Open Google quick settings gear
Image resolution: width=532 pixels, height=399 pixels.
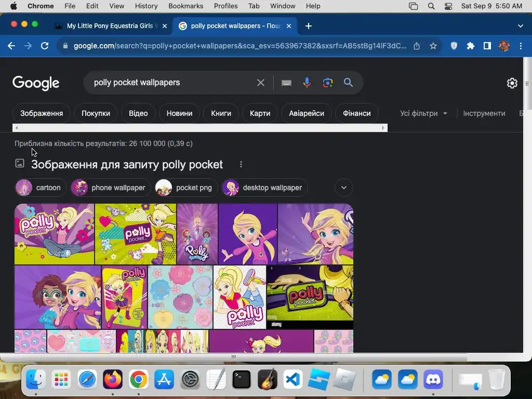pos(512,83)
